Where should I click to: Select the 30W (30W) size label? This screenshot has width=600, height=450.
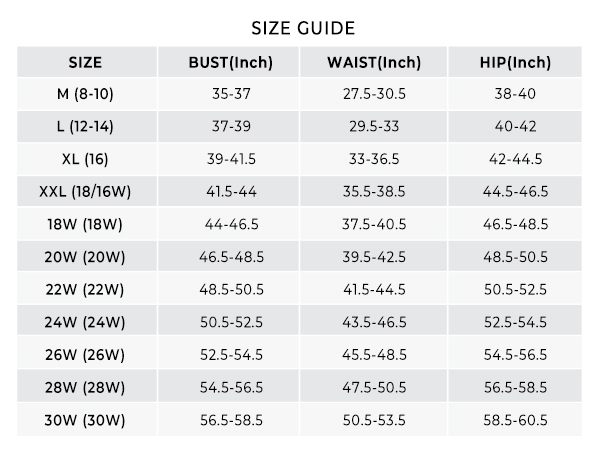point(85,420)
